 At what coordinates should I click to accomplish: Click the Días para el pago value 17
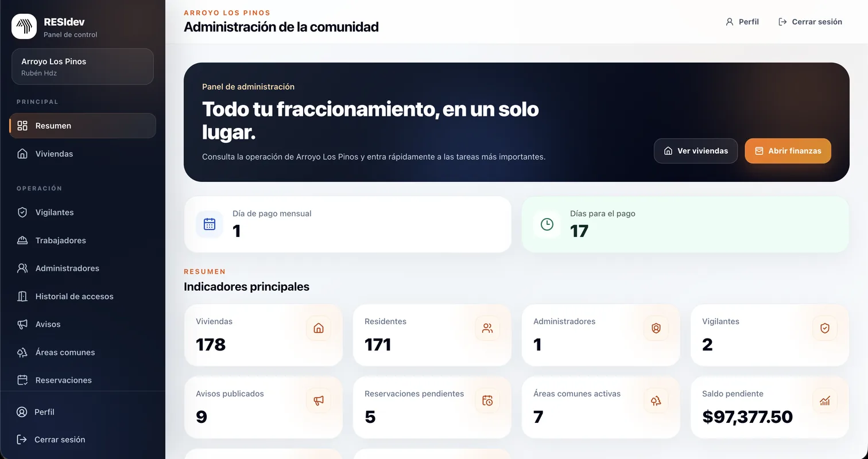pyautogui.click(x=579, y=231)
